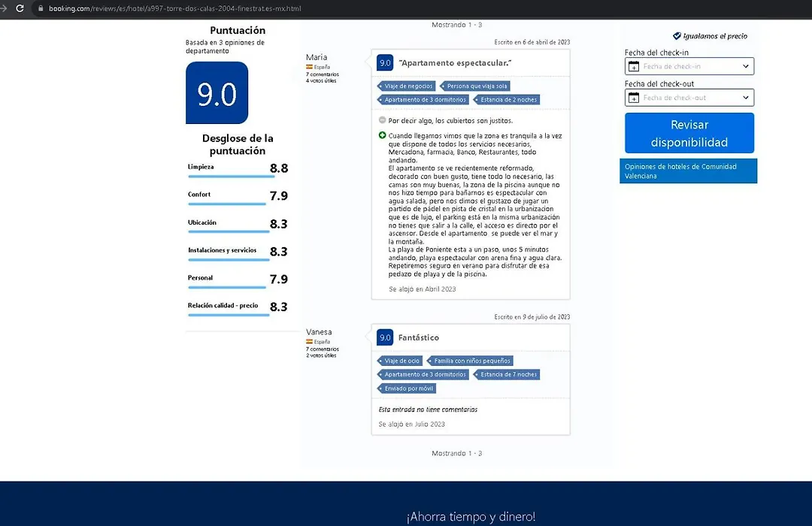Click the Spain flag under Maria
This screenshot has height=526, width=812.
tap(309, 67)
